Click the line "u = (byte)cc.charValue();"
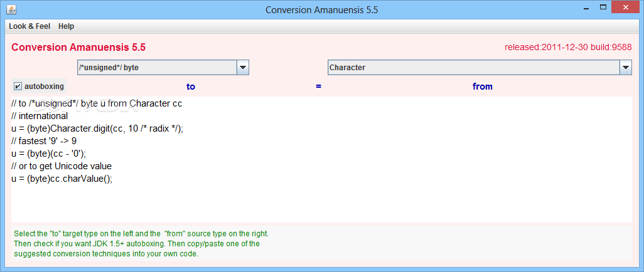 (62, 179)
